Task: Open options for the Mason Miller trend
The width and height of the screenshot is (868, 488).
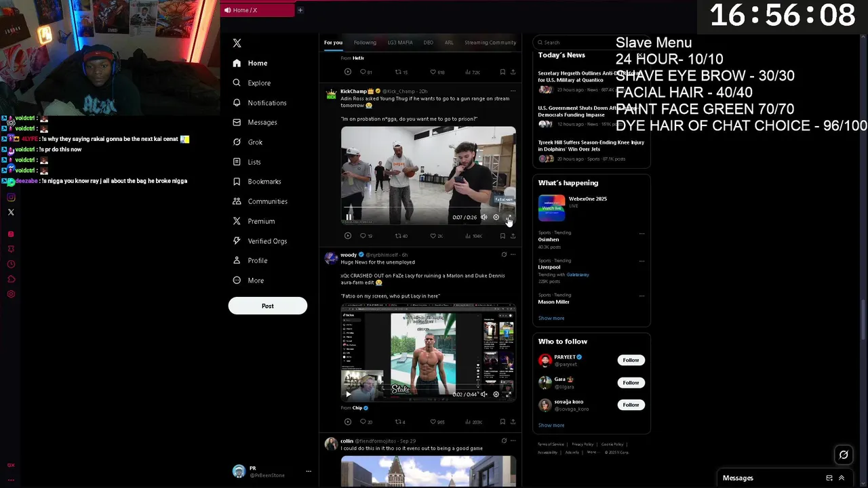Action: pos(642,296)
